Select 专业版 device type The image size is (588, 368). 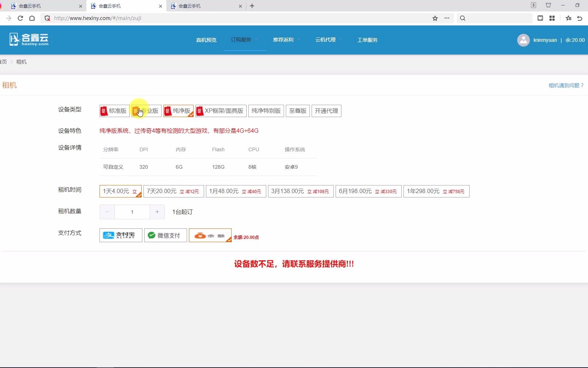click(x=146, y=111)
